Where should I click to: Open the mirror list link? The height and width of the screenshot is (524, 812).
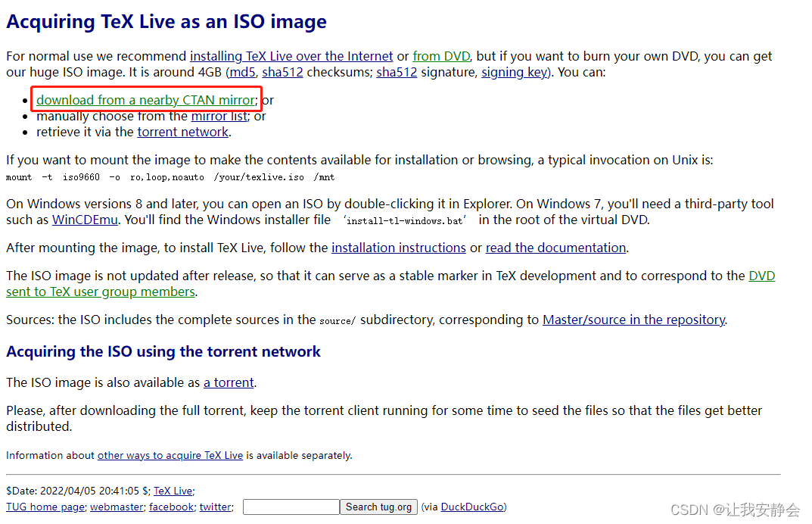tap(219, 116)
